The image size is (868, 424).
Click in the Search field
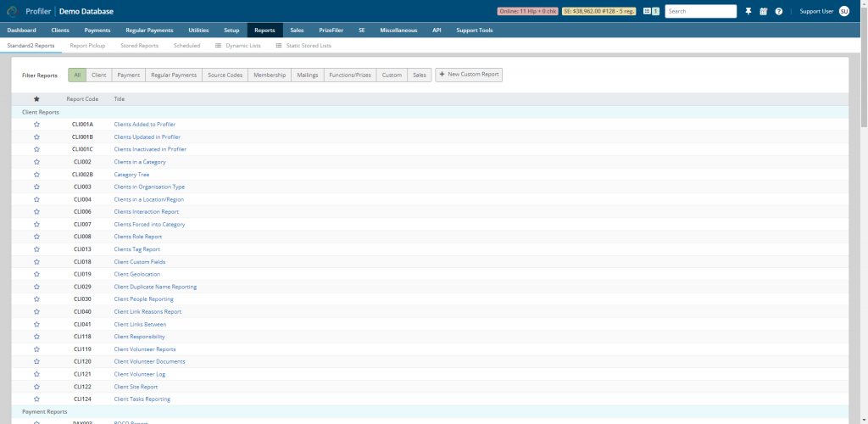coord(700,11)
